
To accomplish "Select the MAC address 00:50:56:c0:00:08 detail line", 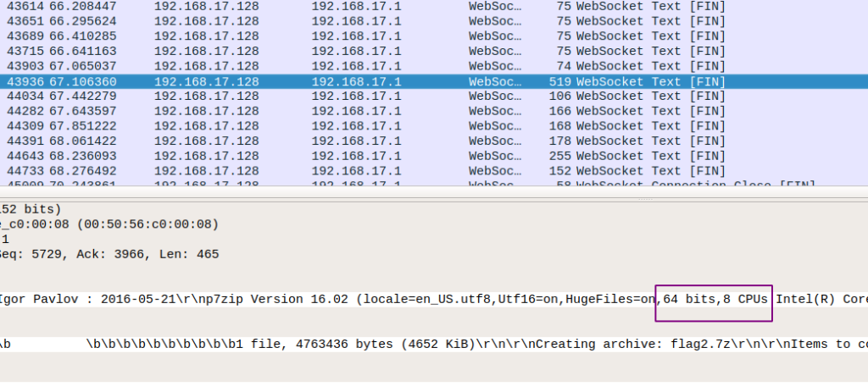I will coord(110,224).
